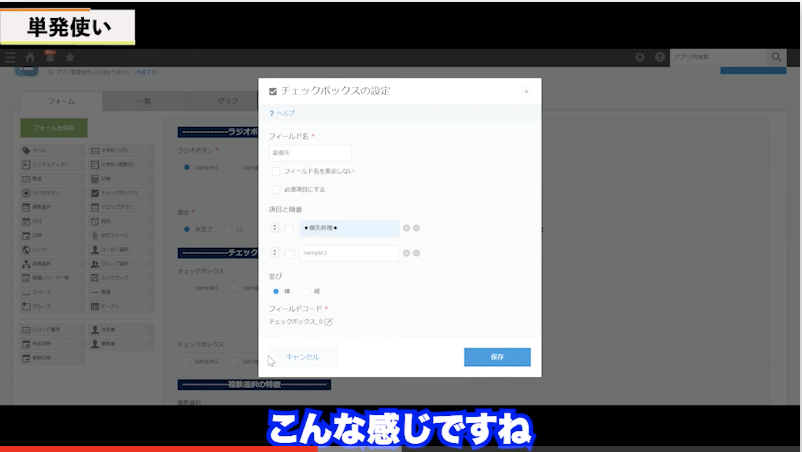This screenshot has width=802, height=452.
Task: Tick the default checkbox for ★優先処理★
Action: 290,229
